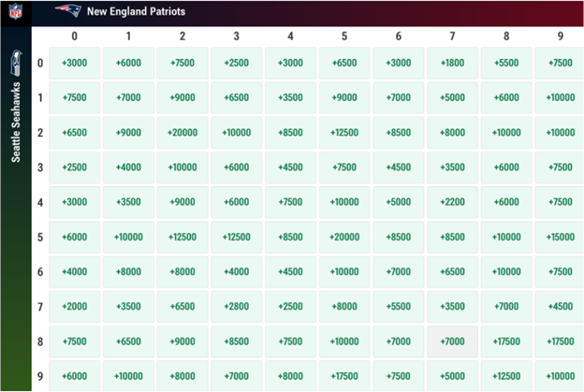
Task: Select the +1800 odds cell
Action: [452, 63]
